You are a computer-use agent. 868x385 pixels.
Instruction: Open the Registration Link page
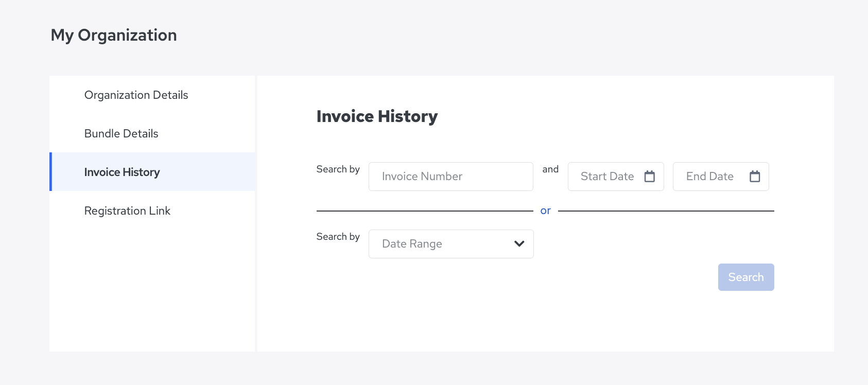pos(152,211)
